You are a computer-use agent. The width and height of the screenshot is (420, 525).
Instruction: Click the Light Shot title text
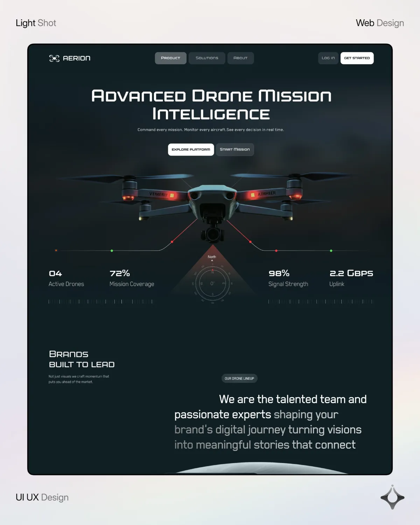pos(36,23)
